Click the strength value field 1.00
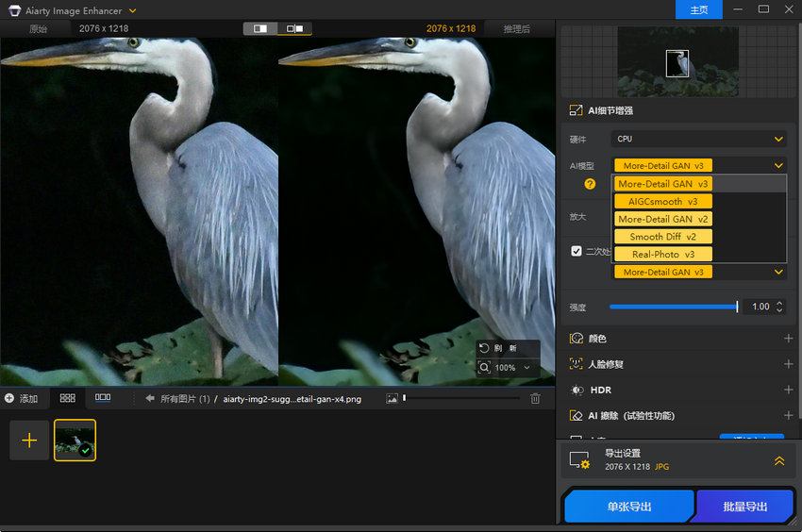This screenshot has width=802, height=532. [x=760, y=307]
